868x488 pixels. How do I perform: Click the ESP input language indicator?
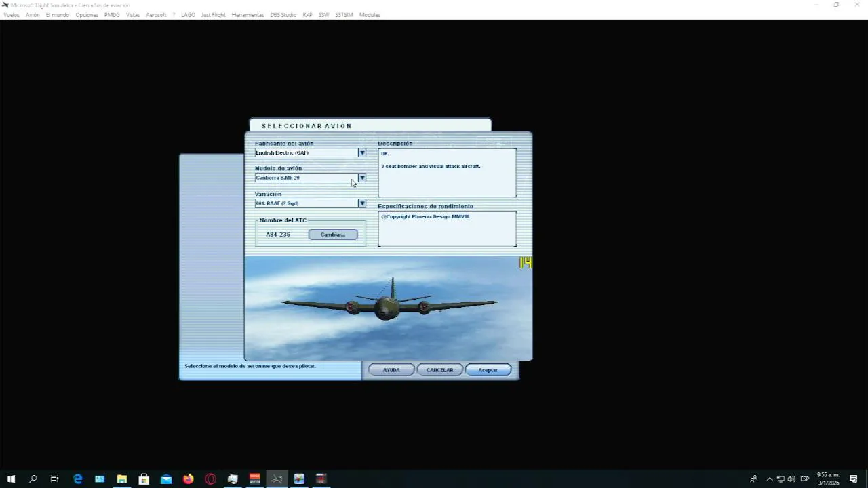[x=805, y=479]
